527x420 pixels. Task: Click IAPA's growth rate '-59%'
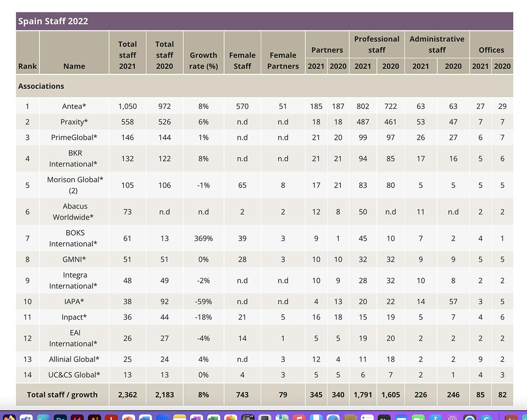point(203,301)
